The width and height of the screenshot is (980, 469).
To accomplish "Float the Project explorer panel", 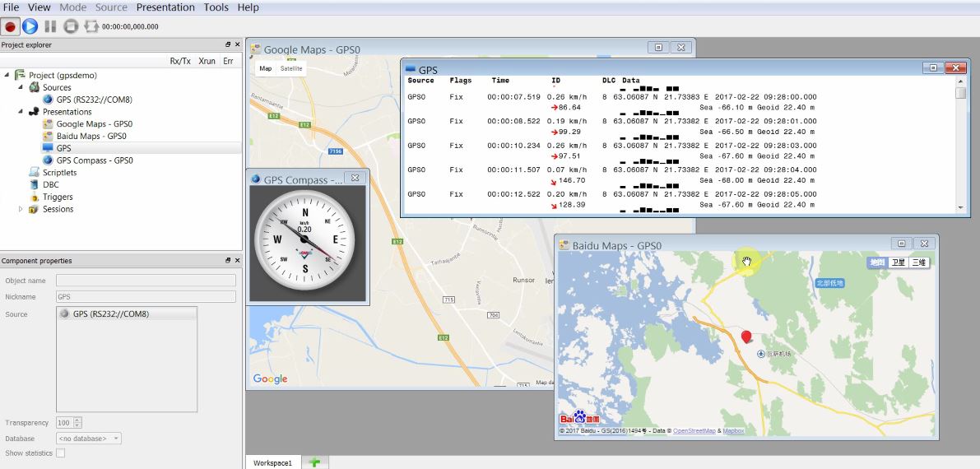I will tap(228, 44).
